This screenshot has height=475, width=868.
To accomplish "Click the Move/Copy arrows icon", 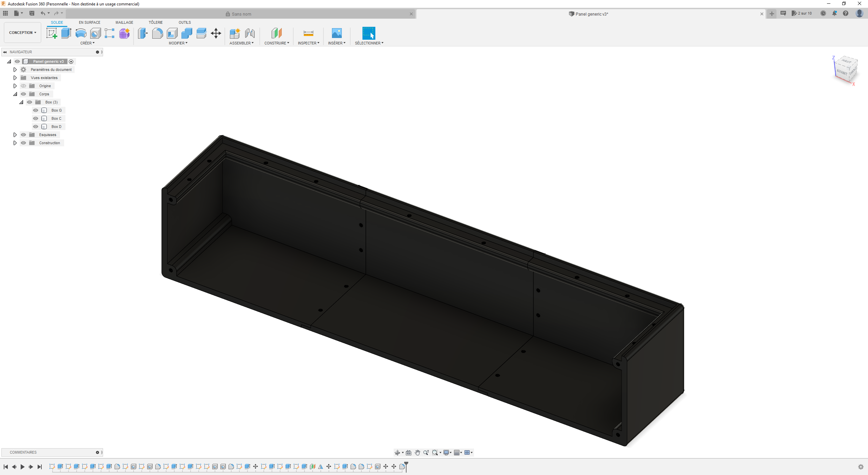I will (216, 33).
